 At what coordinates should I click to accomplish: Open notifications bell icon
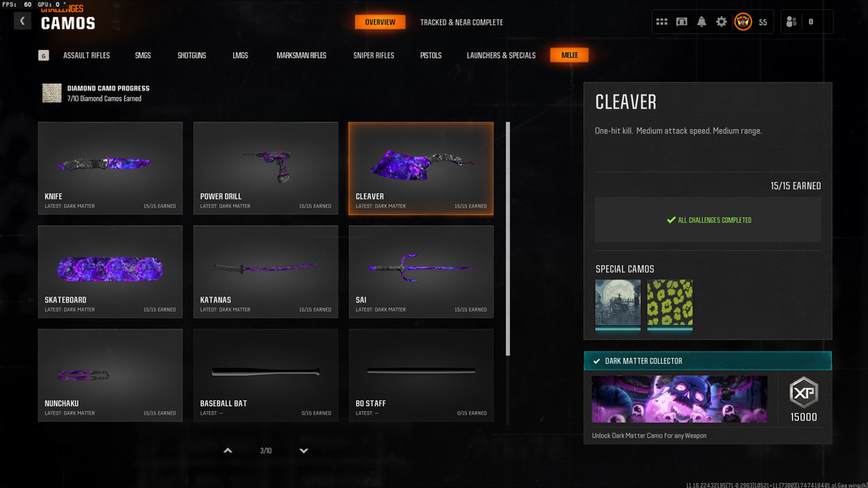coord(702,22)
